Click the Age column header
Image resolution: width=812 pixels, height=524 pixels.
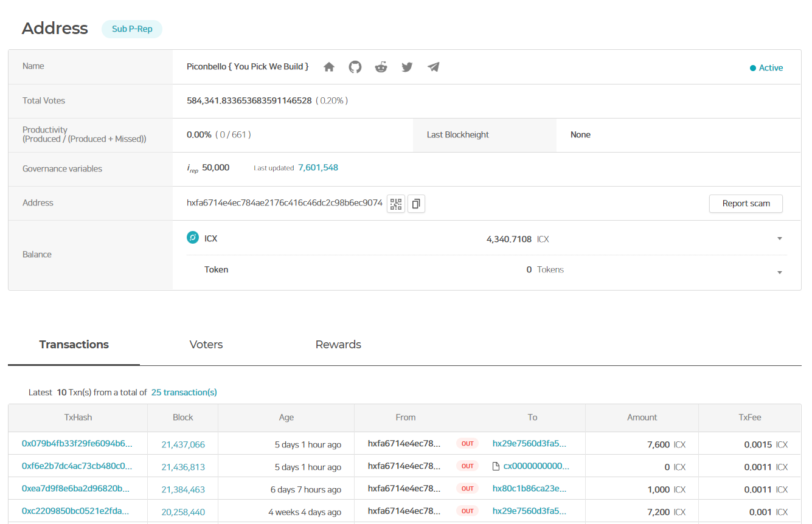(286, 418)
